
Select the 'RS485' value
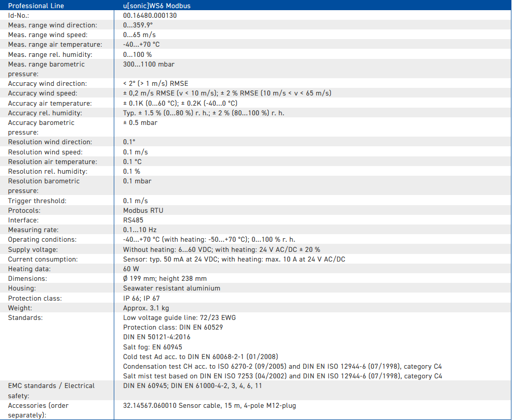134,220
